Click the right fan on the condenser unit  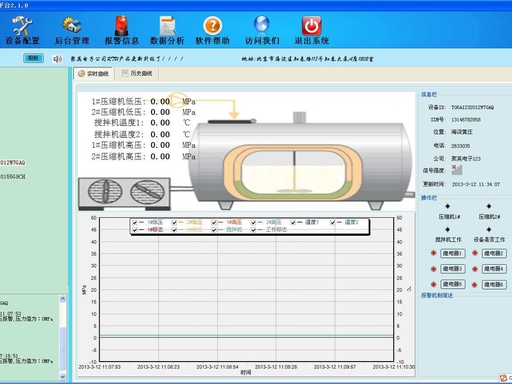[x=147, y=192]
